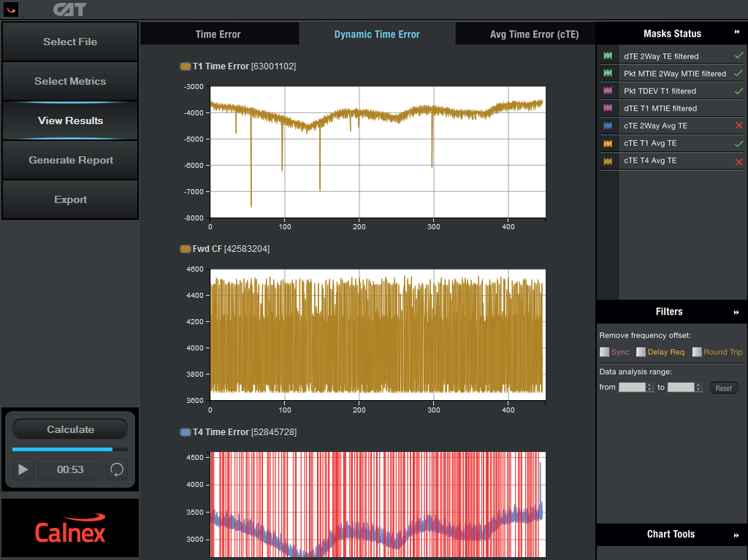Switch to the Time Error tab

click(x=218, y=34)
